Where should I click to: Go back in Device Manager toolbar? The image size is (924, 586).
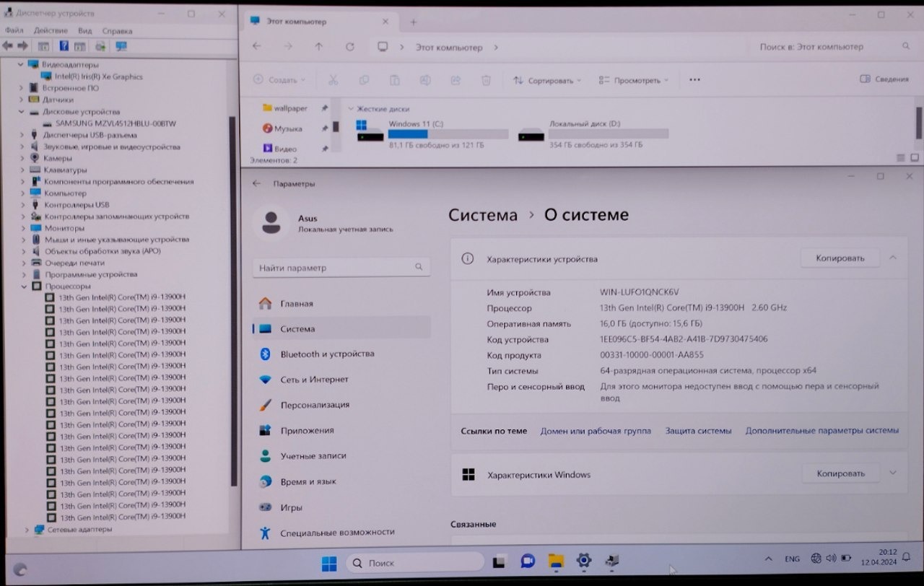(x=8, y=45)
